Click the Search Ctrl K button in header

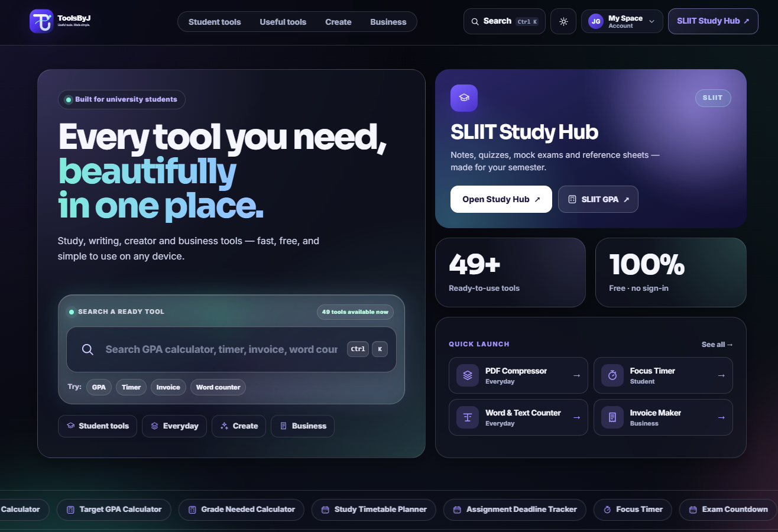pyautogui.click(x=504, y=21)
